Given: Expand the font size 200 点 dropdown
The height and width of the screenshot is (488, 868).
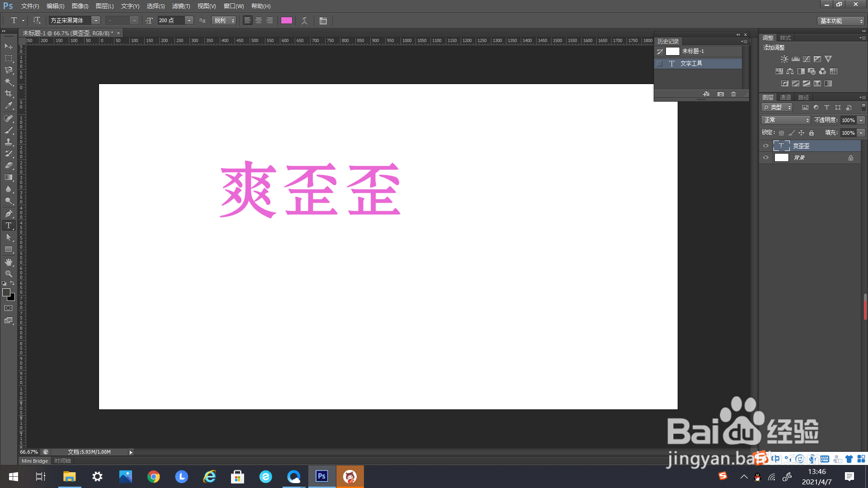Looking at the screenshot, I should pos(189,20).
